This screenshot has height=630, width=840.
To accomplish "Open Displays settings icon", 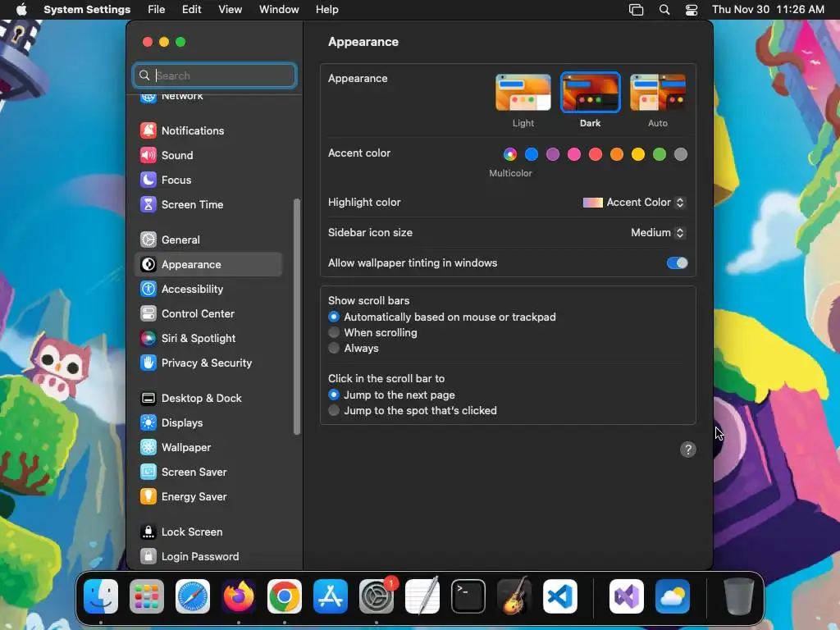I will pos(148,422).
